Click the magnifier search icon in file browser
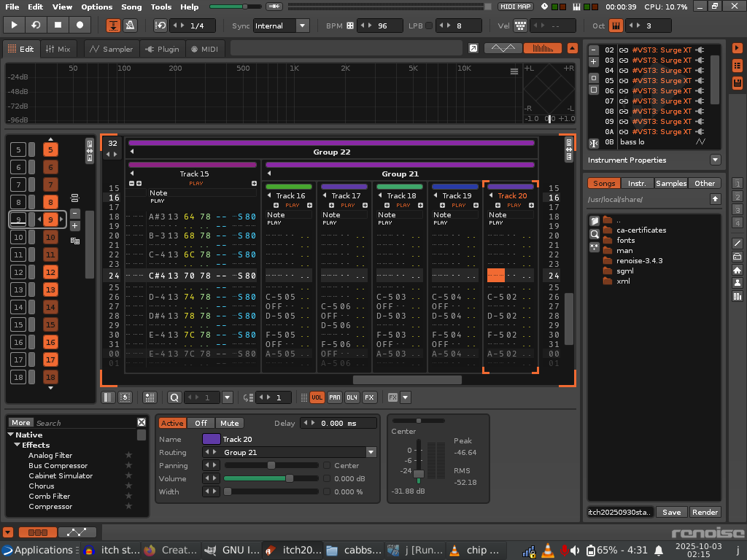The width and height of the screenshot is (747, 560). 595,234
